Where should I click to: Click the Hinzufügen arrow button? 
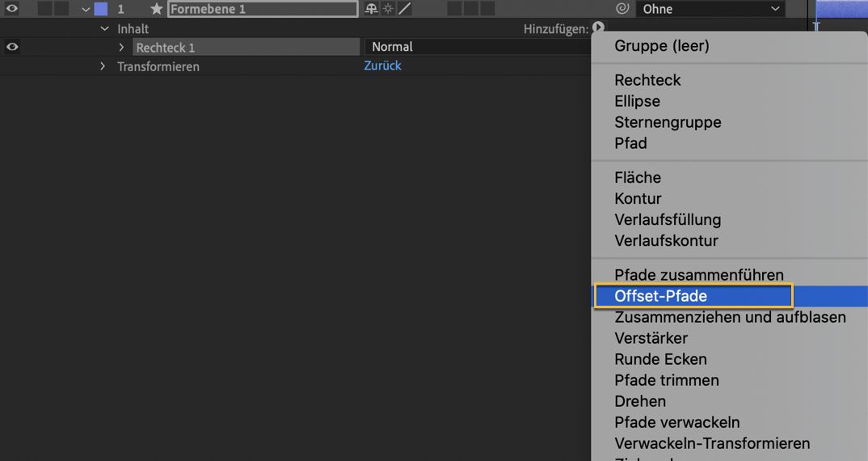coord(598,27)
